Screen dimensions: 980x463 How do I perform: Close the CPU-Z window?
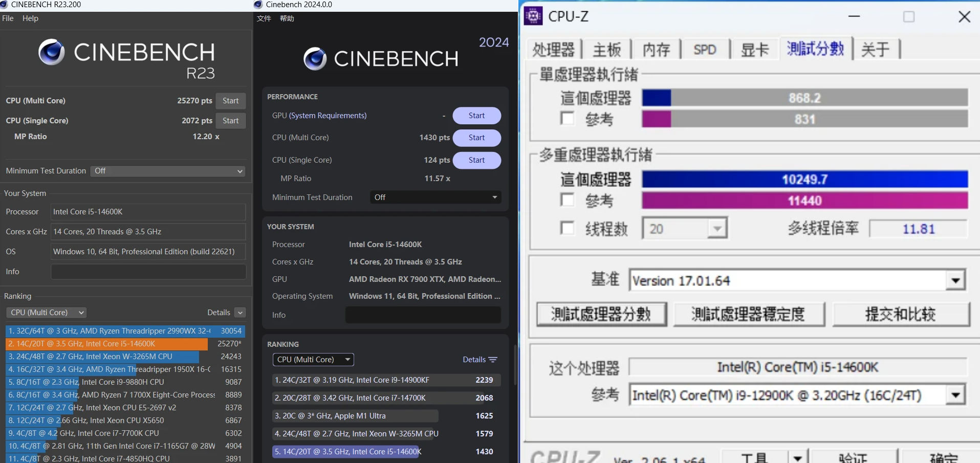[x=964, y=17]
